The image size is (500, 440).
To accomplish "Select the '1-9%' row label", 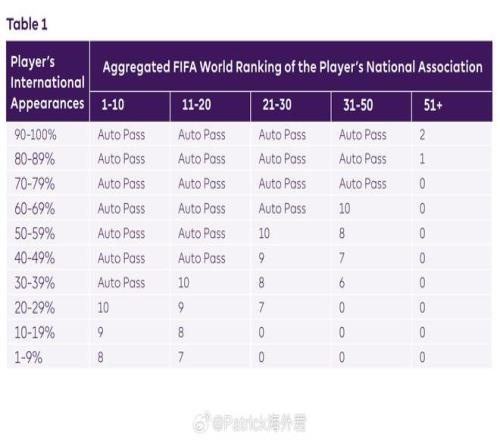I will (28, 358).
